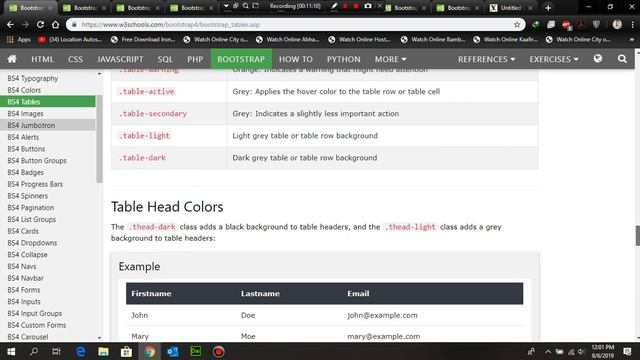640x360 pixels.
Task: Open BS4 Carousel in sidebar
Action: click(28, 337)
